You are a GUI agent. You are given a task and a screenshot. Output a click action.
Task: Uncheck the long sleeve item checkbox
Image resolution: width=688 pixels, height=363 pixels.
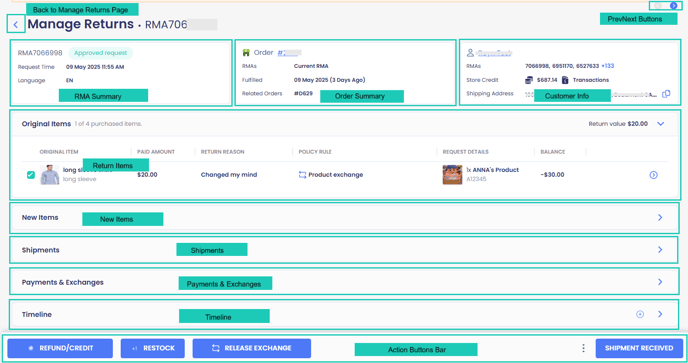pyautogui.click(x=31, y=175)
